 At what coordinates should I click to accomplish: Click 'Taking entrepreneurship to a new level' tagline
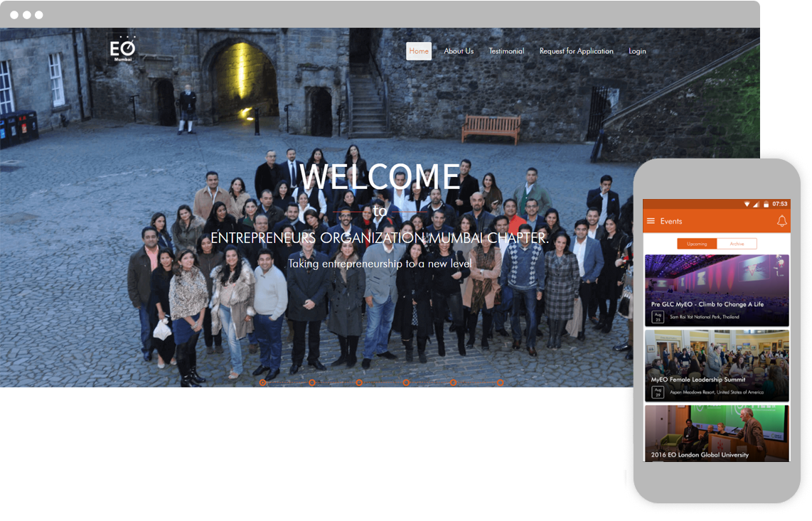380,264
